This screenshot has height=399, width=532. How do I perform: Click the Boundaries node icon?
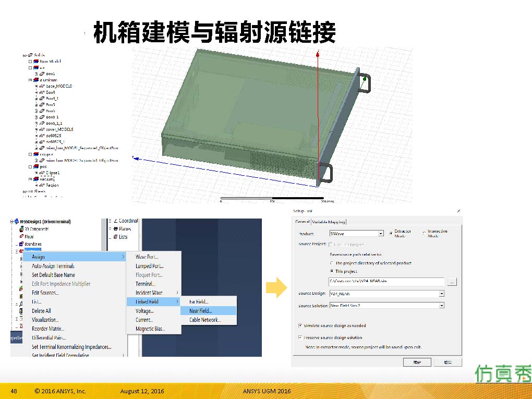click(x=21, y=244)
